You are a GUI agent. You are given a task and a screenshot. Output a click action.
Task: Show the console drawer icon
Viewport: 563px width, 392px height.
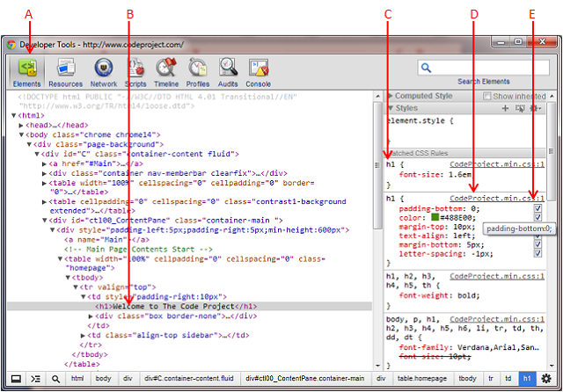click(x=35, y=379)
